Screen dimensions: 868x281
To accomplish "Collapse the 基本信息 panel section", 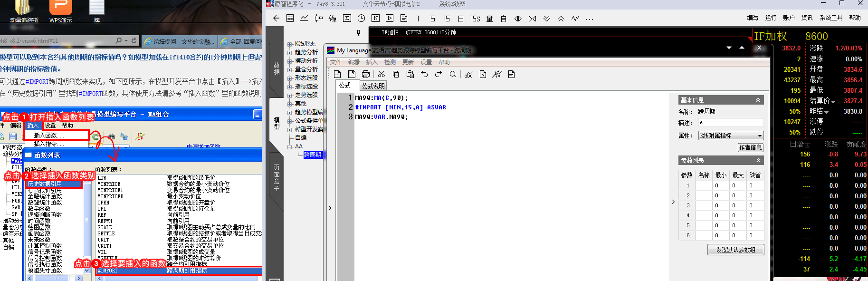I will pyautogui.click(x=758, y=100).
